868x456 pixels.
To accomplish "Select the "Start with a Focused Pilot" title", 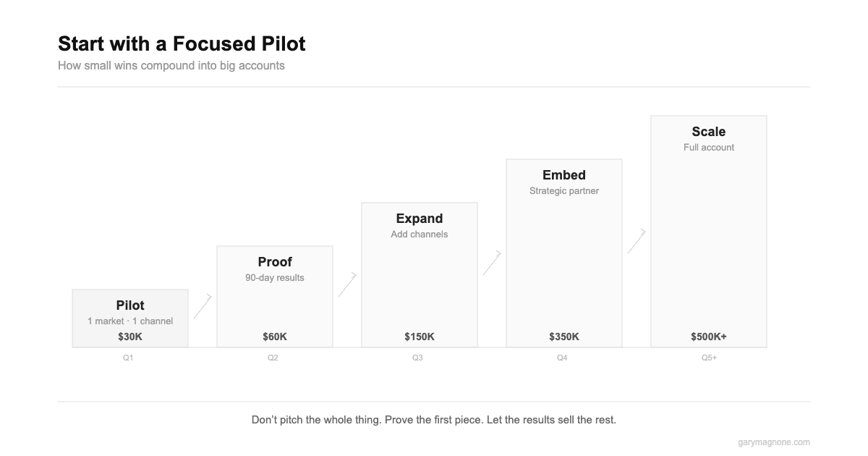I will coord(182,44).
